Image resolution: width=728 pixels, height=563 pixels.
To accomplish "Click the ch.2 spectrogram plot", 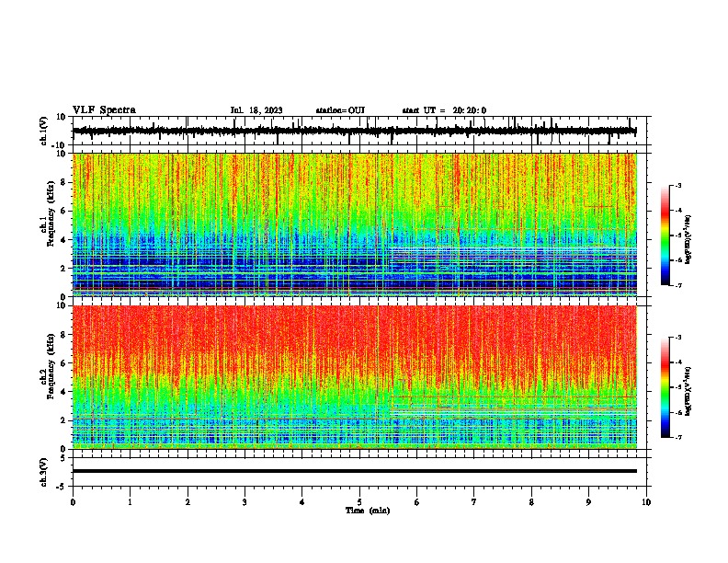I will pos(355,377).
